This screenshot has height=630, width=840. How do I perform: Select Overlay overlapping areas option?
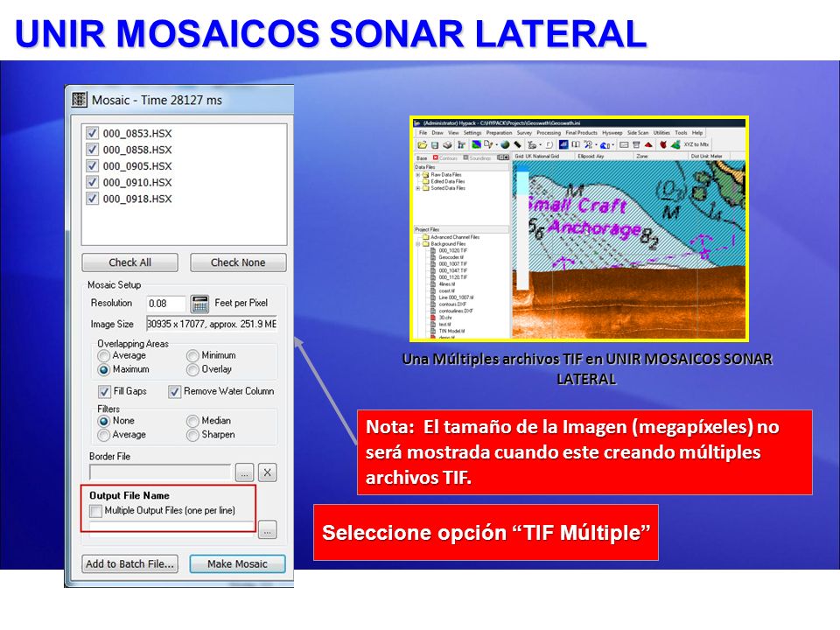tap(192, 369)
